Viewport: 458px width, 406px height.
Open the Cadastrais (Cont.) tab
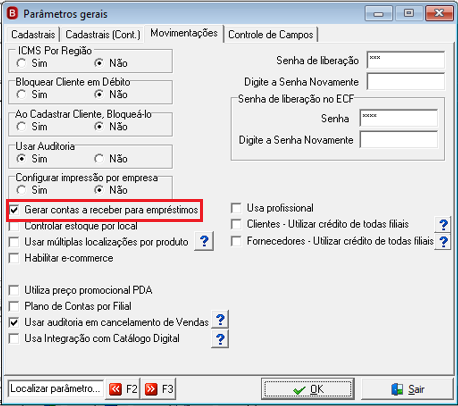click(103, 34)
